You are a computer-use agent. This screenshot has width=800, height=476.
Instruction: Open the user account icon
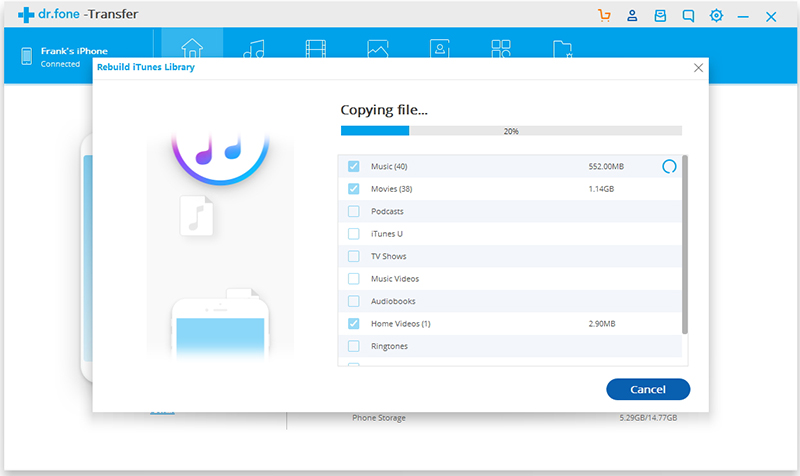point(632,16)
